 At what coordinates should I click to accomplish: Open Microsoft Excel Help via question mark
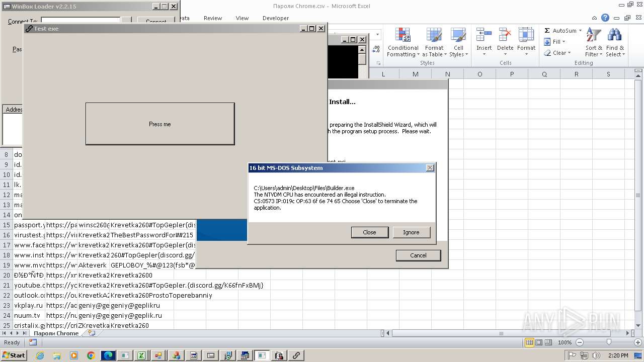tap(605, 18)
